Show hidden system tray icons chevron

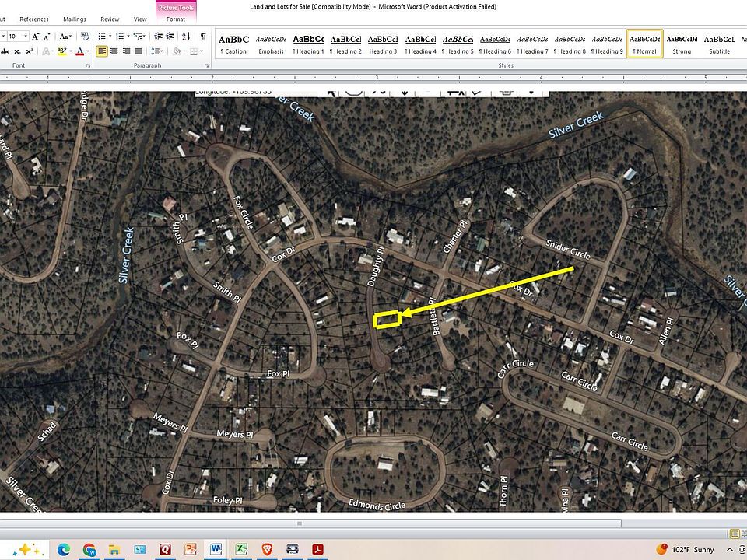pyautogui.click(x=729, y=550)
